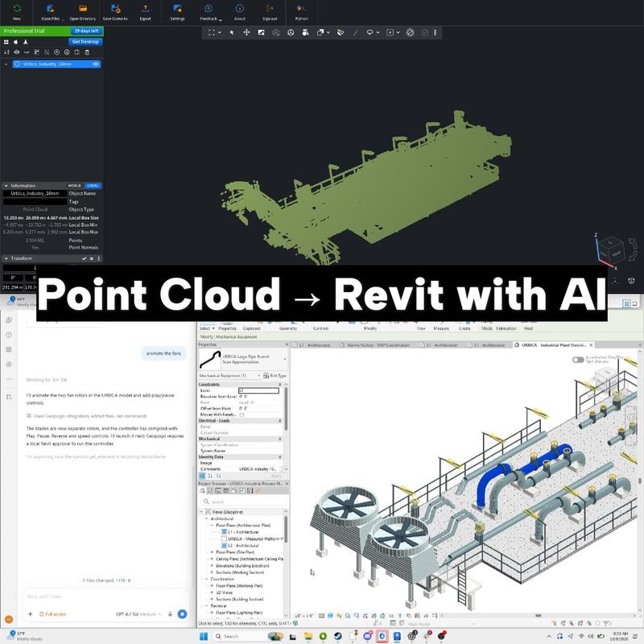Click the 3 files changed summary
Viewport: 644px width, 644px height.
[106, 580]
